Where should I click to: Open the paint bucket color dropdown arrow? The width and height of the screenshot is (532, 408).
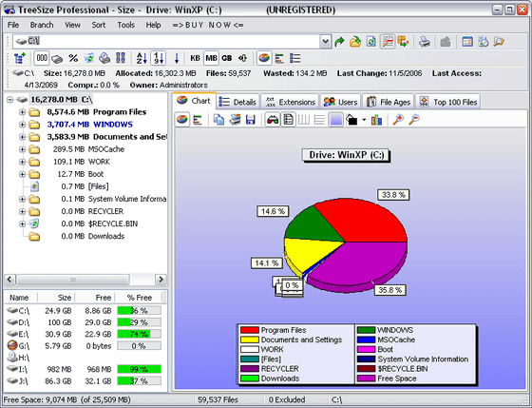364,120
